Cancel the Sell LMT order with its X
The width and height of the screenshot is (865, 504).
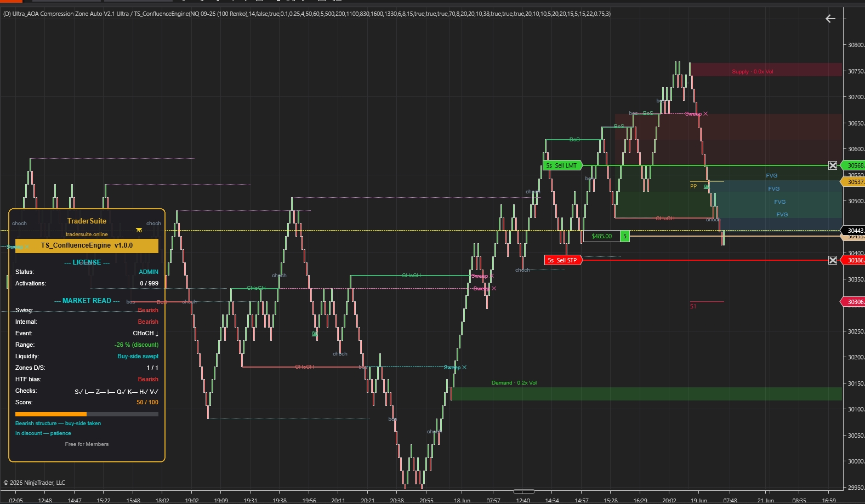833,165
